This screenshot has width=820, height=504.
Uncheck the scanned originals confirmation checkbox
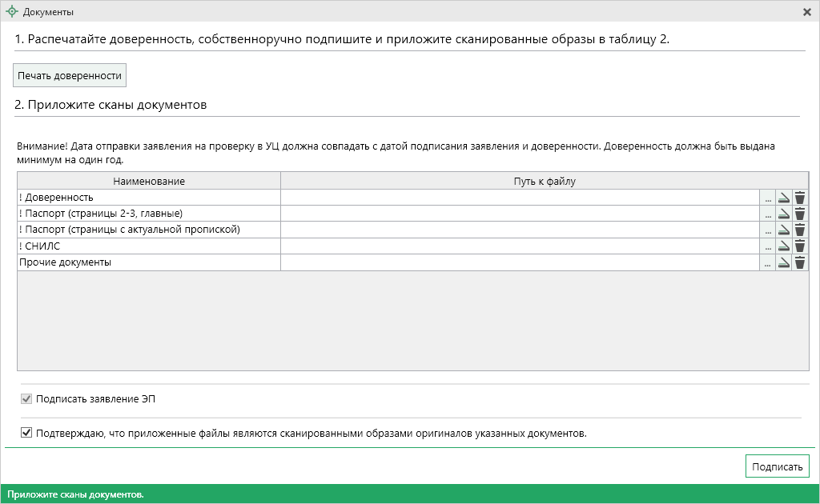[x=26, y=434]
